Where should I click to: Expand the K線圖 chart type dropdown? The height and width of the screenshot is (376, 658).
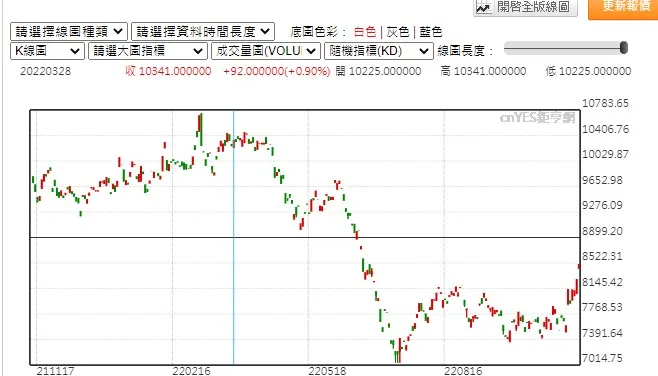tap(47, 51)
